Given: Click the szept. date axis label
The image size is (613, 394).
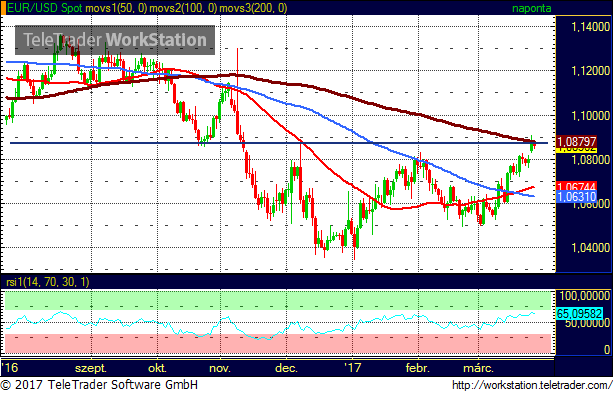Looking at the screenshot, I should (91, 368).
